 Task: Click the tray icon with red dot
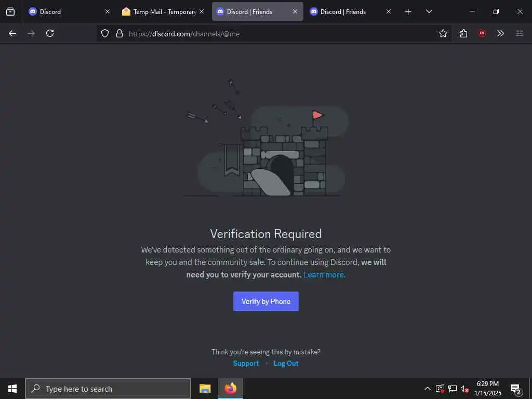click(x=440, y=389)
